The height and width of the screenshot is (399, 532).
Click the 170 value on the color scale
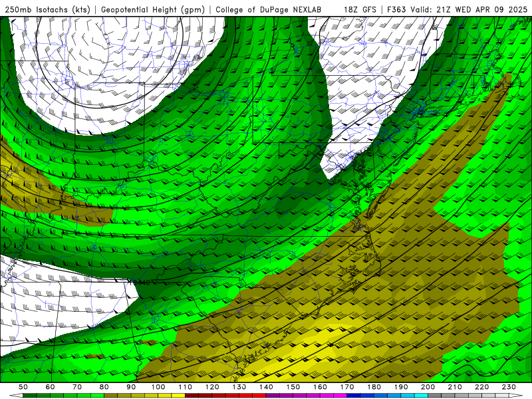point(347,387)
